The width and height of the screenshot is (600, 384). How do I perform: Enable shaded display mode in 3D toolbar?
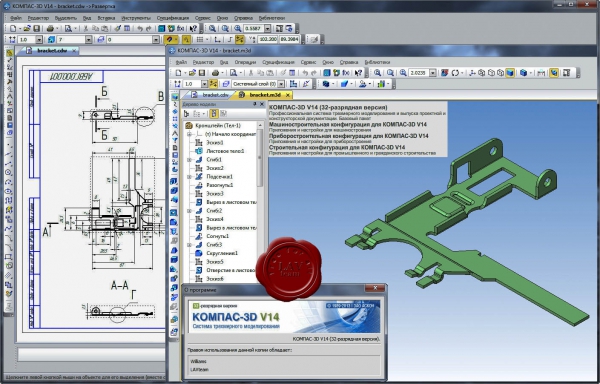pos(510,73)
